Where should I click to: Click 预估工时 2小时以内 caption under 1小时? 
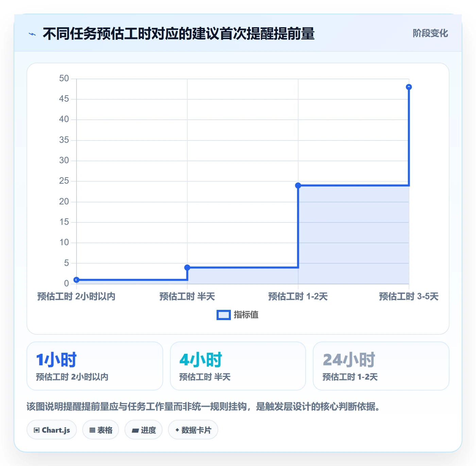72,377
